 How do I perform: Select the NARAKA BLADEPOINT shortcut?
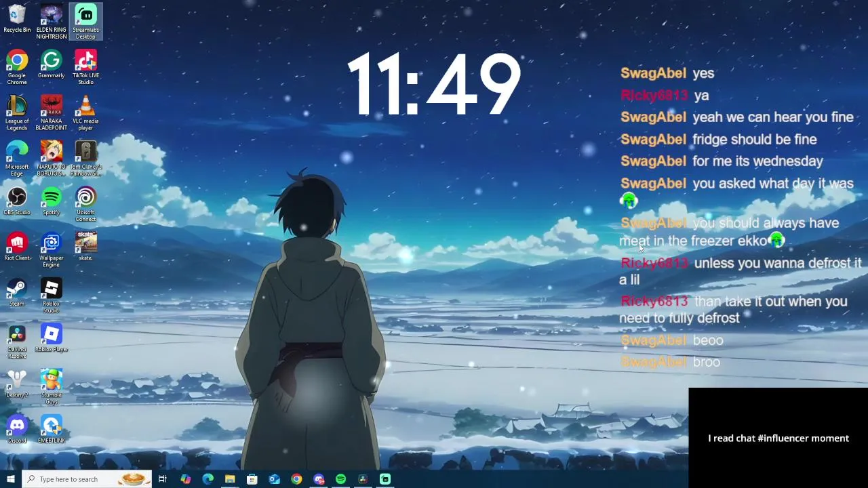coord(51,113)
